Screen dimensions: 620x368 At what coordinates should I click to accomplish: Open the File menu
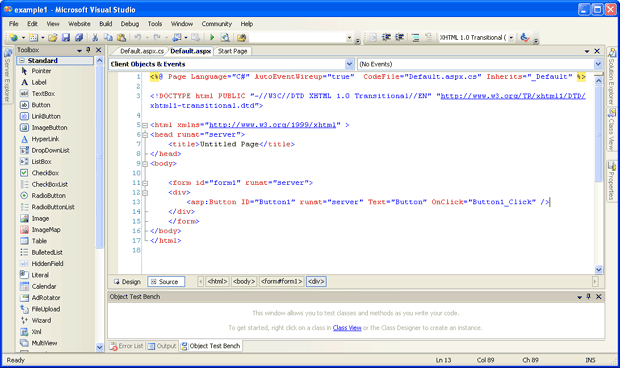pyautogui.click(x=14, y=24)
